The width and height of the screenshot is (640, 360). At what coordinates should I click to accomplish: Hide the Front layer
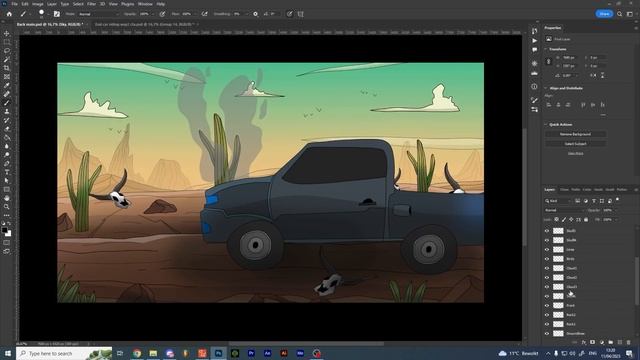[547, 305]
